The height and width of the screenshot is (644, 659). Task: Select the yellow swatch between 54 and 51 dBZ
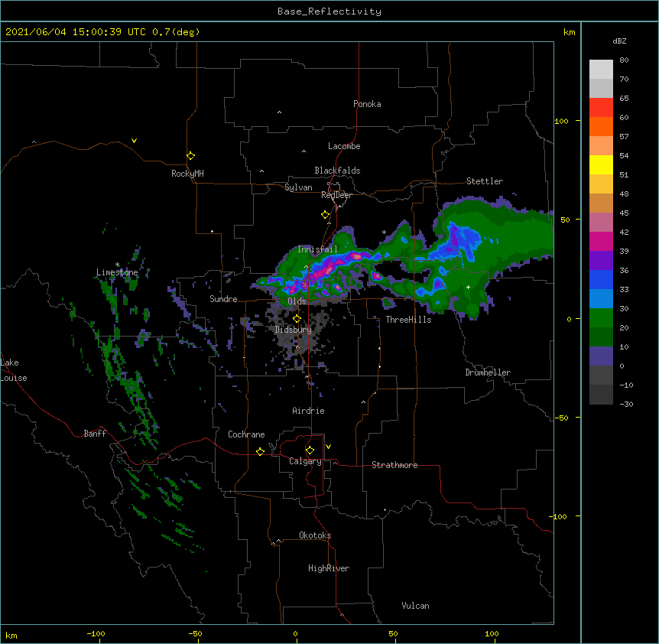click(x=601, y=164)
